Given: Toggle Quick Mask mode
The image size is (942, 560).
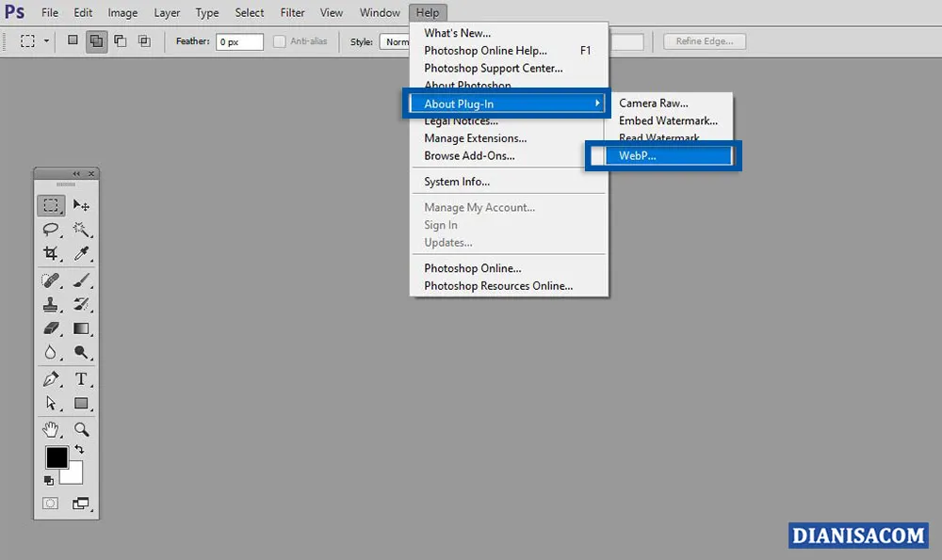Looking at the screenshot, I should click(x=49, y=504).
